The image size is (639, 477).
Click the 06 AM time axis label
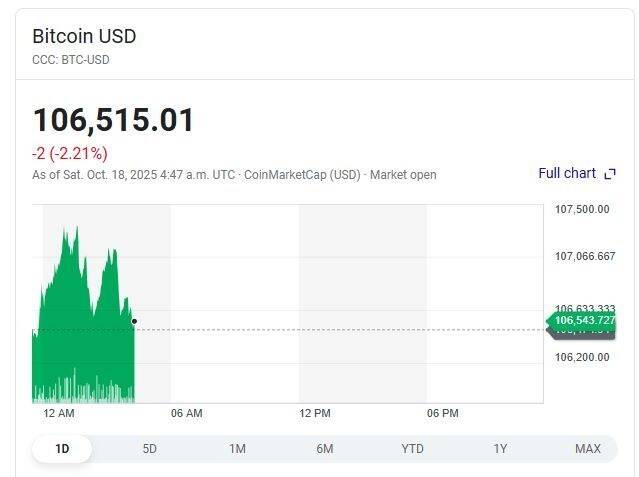[187, 413]
